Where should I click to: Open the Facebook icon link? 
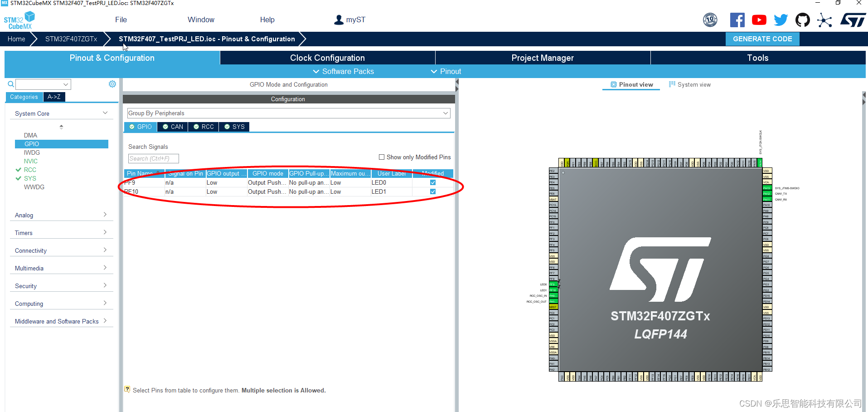pos(737,20)
